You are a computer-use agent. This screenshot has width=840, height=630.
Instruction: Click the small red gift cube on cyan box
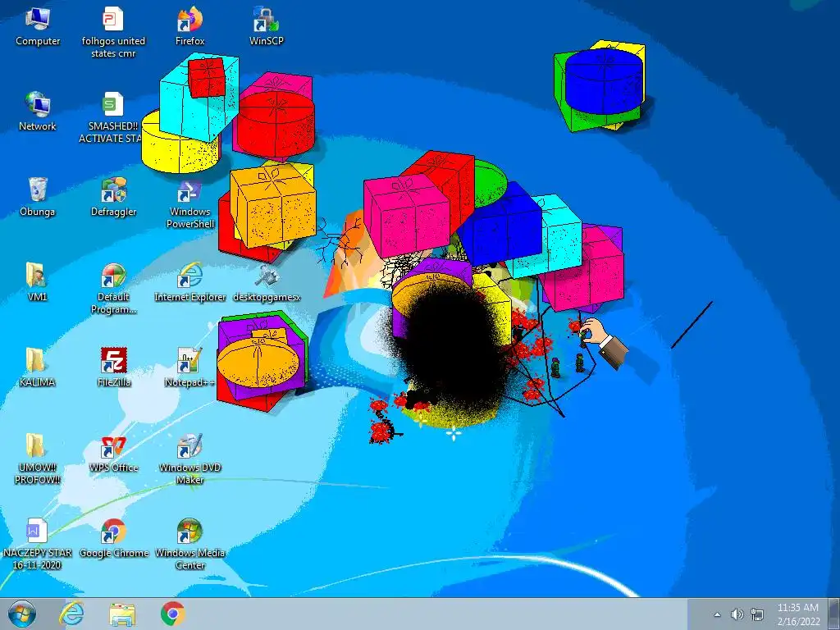click(207, 77)
